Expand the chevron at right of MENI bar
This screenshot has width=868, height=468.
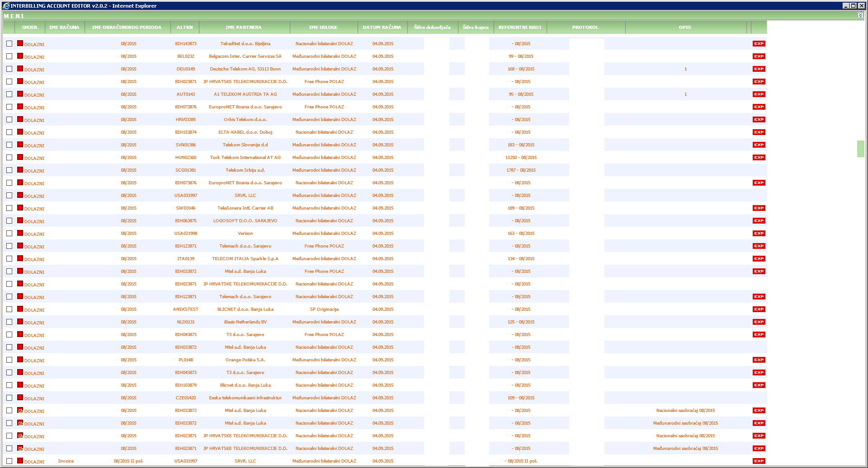[860, 15]
